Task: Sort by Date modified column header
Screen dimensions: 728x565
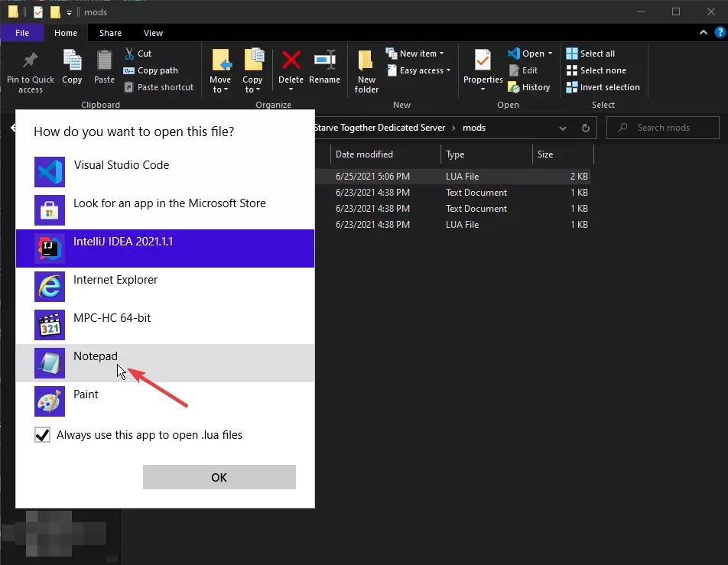Action: coord(364,154)
